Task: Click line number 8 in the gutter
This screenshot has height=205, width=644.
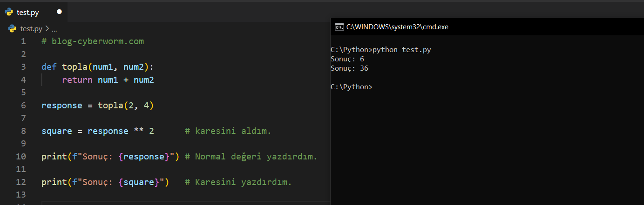Action: (x=23, y=131)
